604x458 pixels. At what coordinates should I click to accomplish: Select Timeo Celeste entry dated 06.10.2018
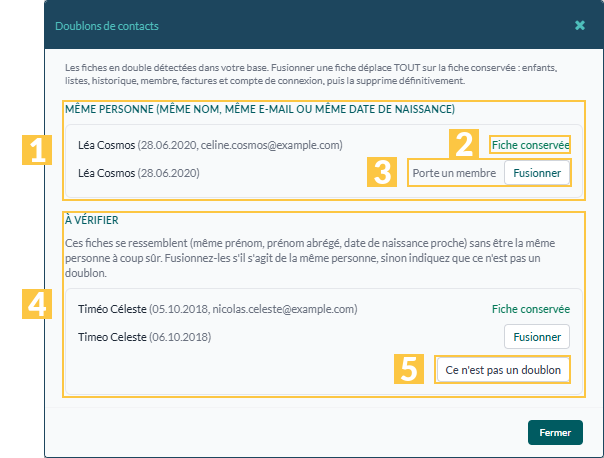[x=144, y=337]
